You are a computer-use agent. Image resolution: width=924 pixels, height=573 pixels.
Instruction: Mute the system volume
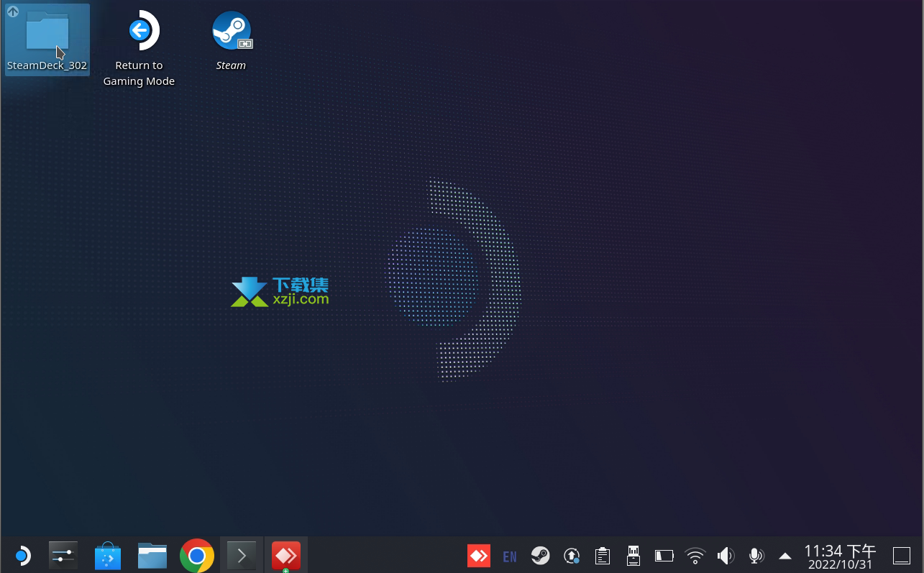coord(726,556)
